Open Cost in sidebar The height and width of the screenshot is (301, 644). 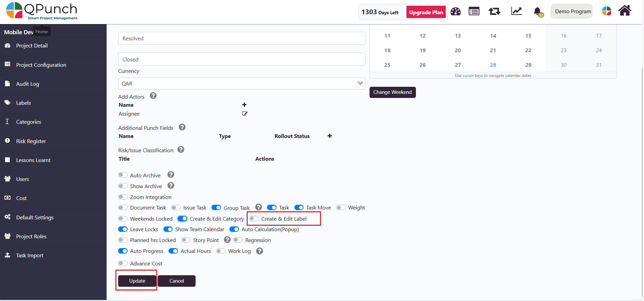tap(21, 198)
